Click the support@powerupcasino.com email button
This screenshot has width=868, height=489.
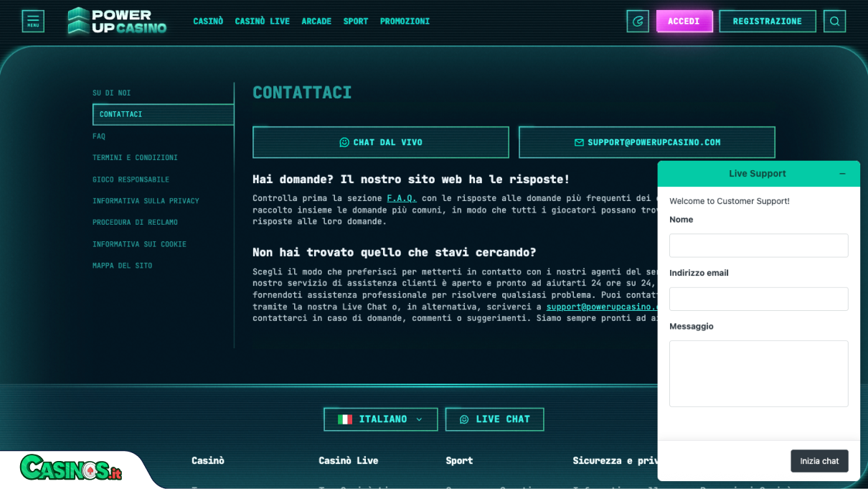point(647,142)
